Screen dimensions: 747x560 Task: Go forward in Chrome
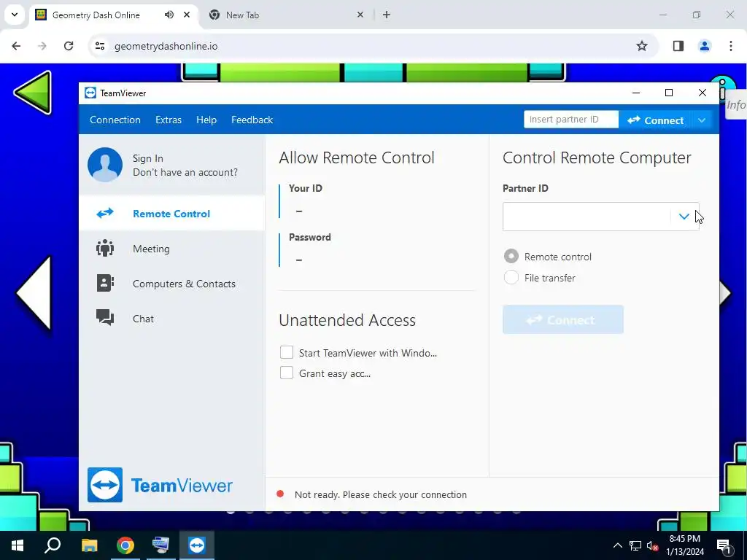[x=42, y=46]
